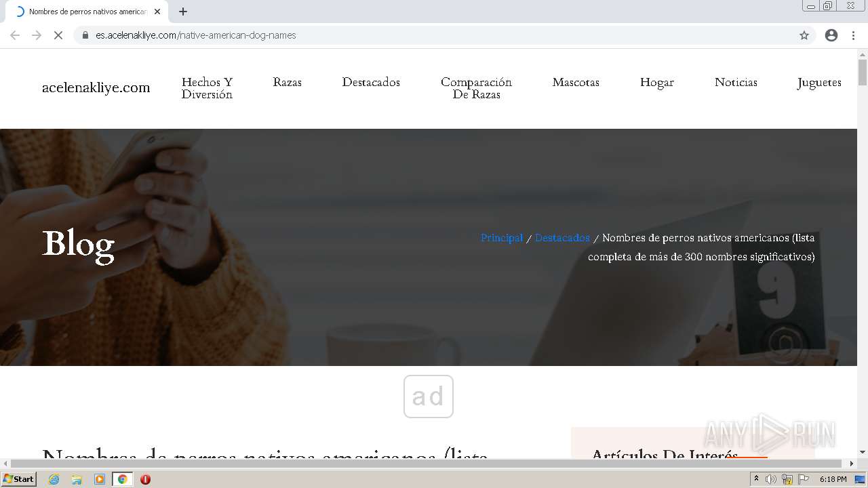Launch Internet Explorer from the taskbar
Screen dimensions: 868x488
coord(54,479)
